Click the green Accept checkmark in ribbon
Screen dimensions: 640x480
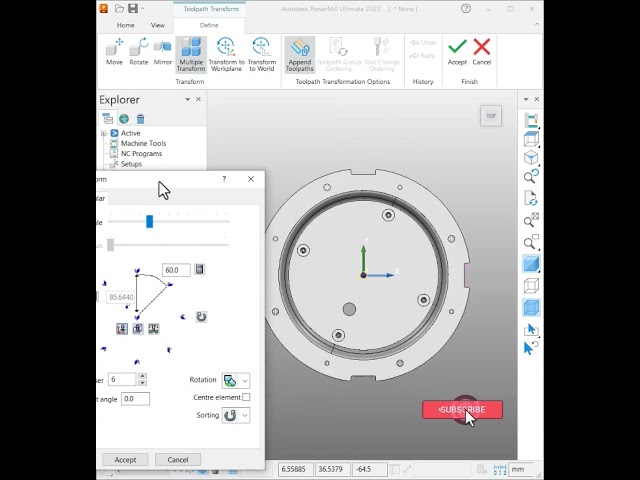point(457,52)
